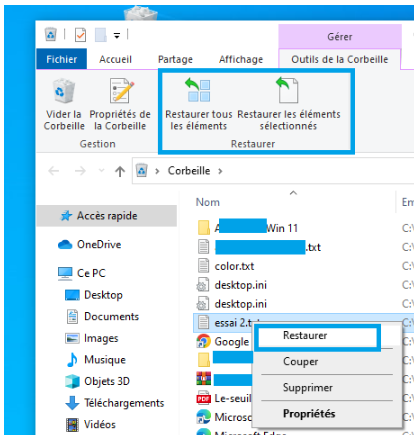The height and width of the screenshot is (447, 420).
Task: Open Téléchargements in the sidebar
Action: coord(115,403)
